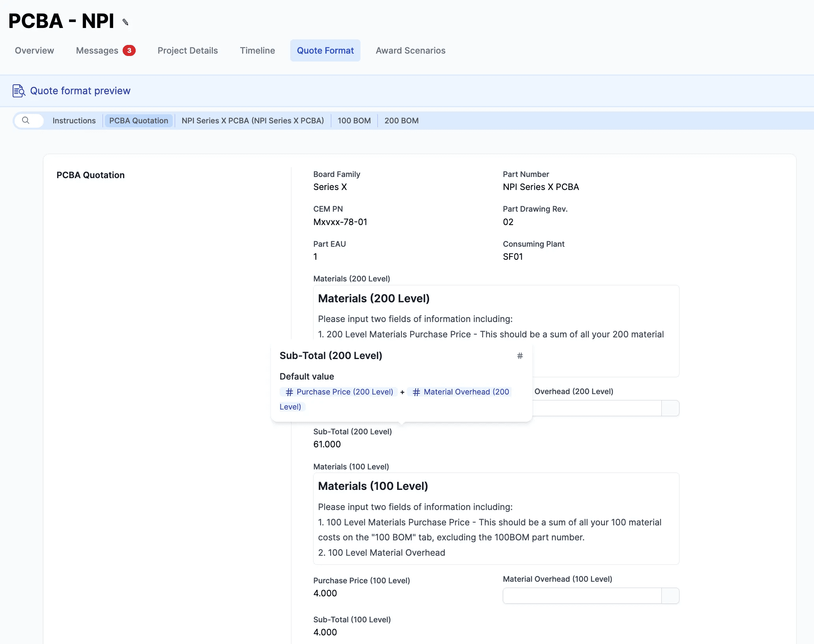Click the Material Overhead (100 Level) input field
Viewport: 814px width, 644px height.
point(582,596)
